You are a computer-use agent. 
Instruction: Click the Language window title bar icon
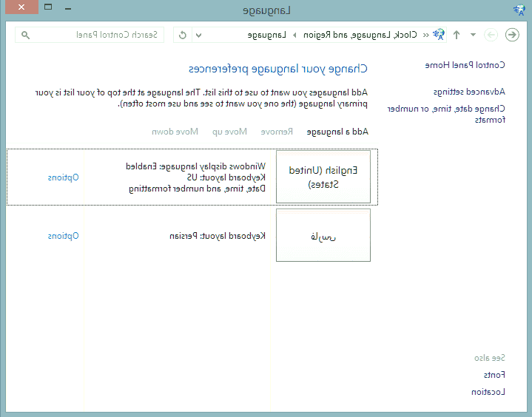(519, 10)
